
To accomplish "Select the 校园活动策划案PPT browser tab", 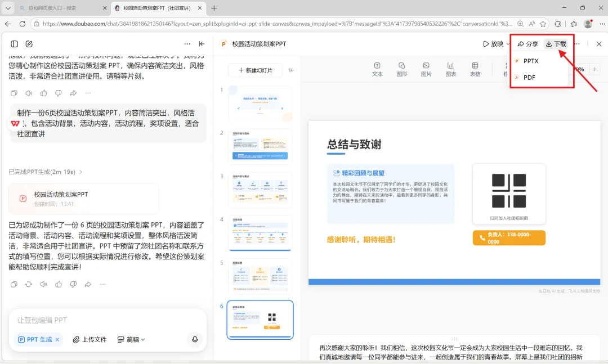I will pyautogui.click(x=158, y=8).
